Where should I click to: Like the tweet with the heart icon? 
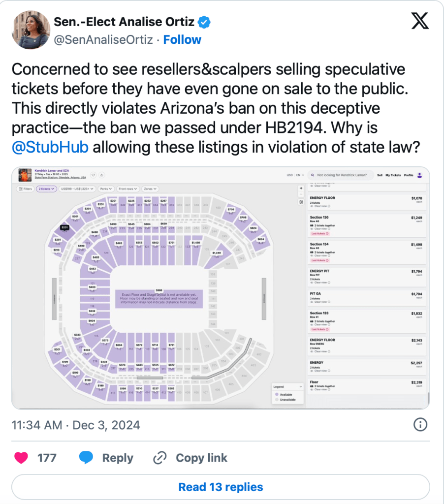click(21, 458)
